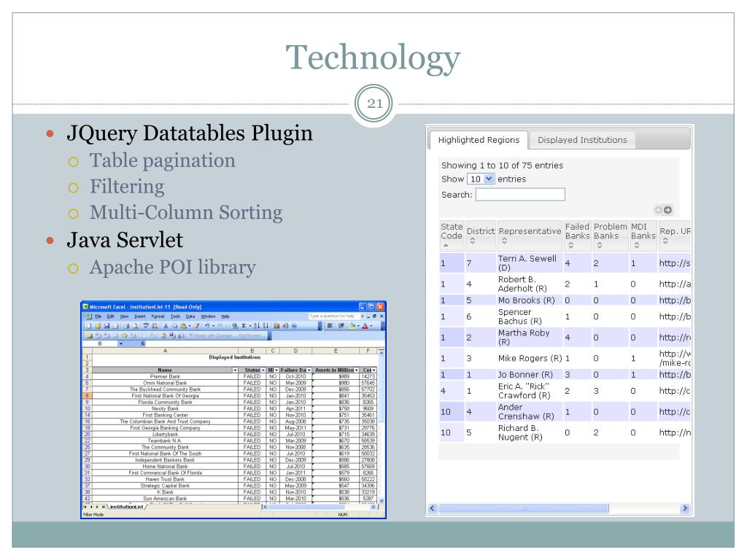Click the datatable scroll left arrow
Screen dimensions: 747x560
tap(433, 508)
